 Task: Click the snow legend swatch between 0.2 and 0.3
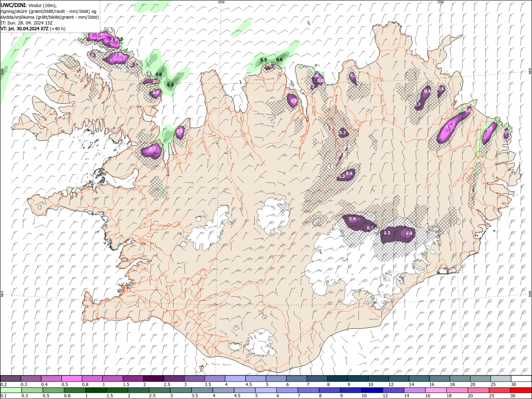pos(10,379)
